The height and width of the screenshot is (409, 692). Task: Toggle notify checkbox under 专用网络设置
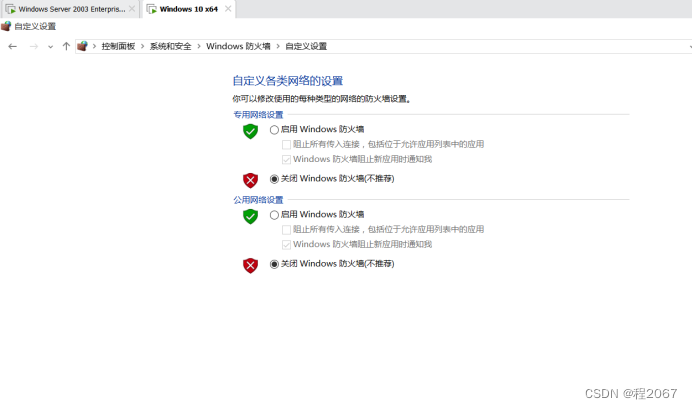tap(286, 159)
